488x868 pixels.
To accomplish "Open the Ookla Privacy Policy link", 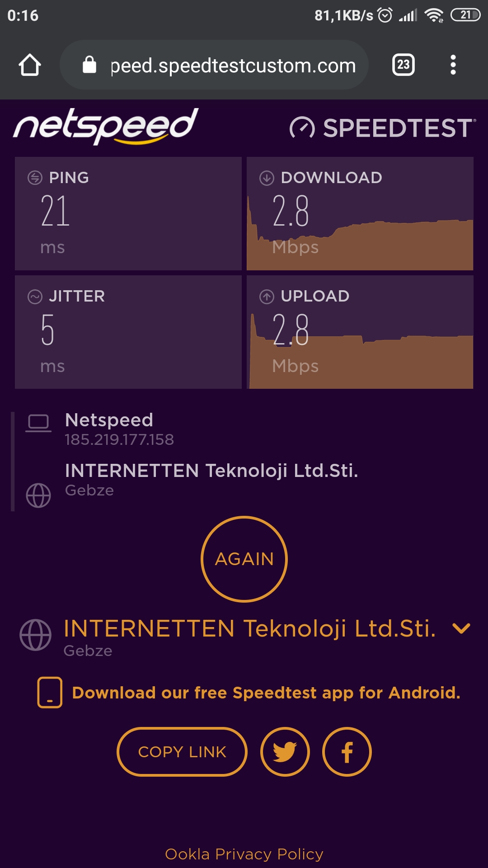I will point(244,854).
